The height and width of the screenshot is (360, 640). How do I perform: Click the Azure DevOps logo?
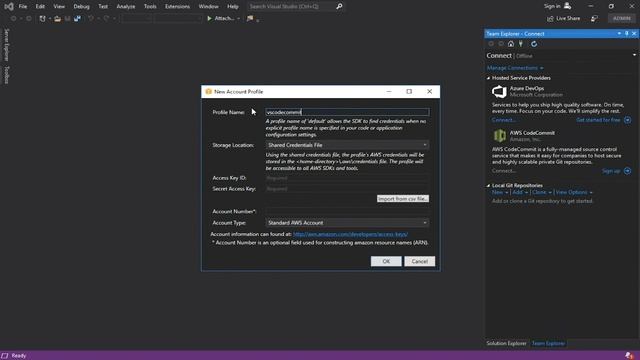pos(499,91)
